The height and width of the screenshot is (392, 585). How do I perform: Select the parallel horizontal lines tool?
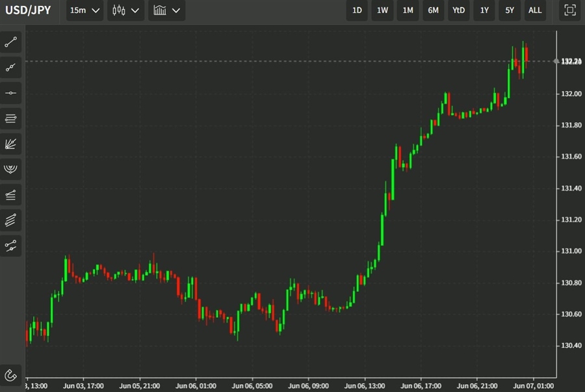click(x=11, y=118)
